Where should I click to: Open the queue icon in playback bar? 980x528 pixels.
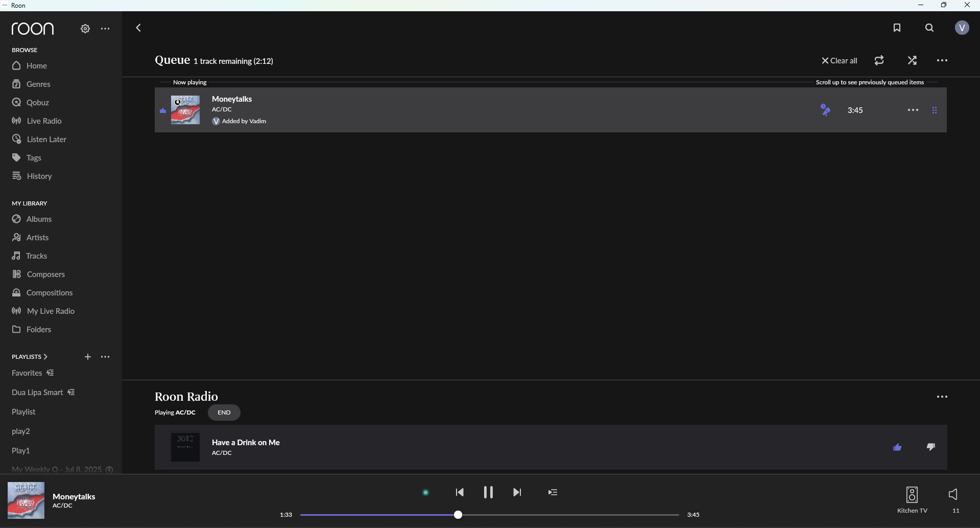coord(553,492)
